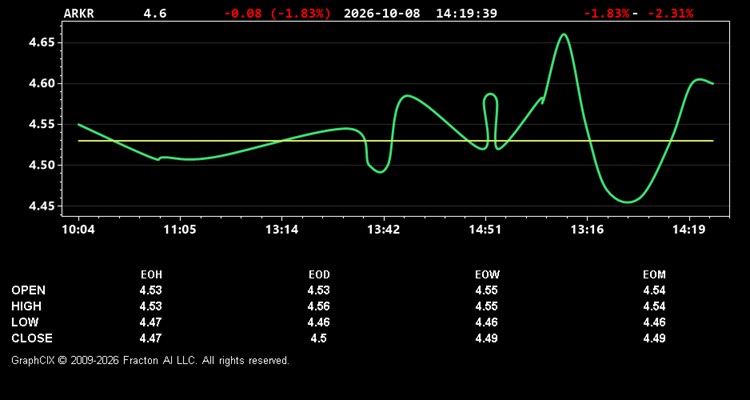This screenshot has height=400, width=750.
Task: Select the GraphCIX copyright notice
Action: [150, 360]
